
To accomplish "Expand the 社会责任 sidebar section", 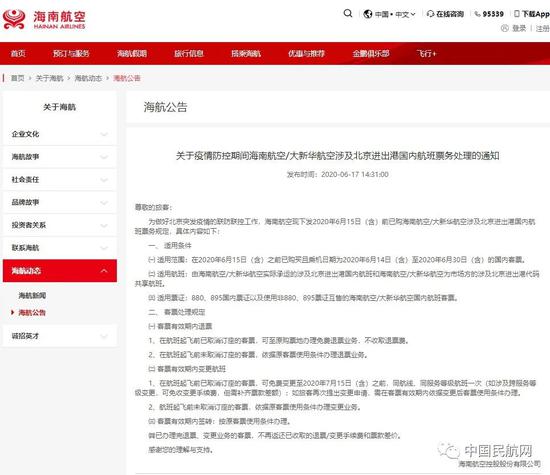I will point(60,180).
